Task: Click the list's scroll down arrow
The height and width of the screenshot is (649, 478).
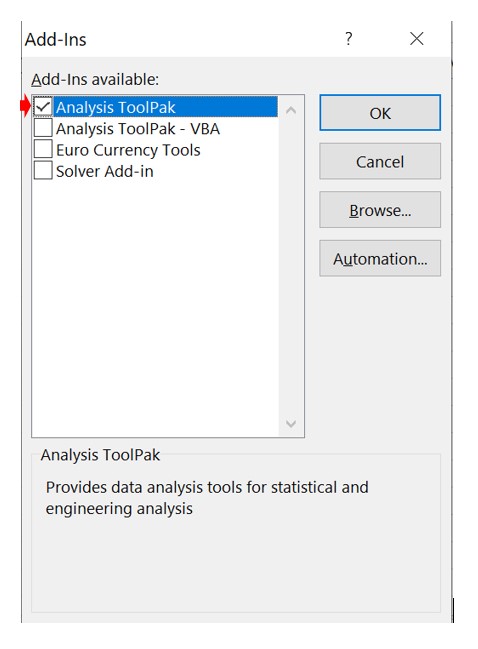Action: tap(291, 423)
